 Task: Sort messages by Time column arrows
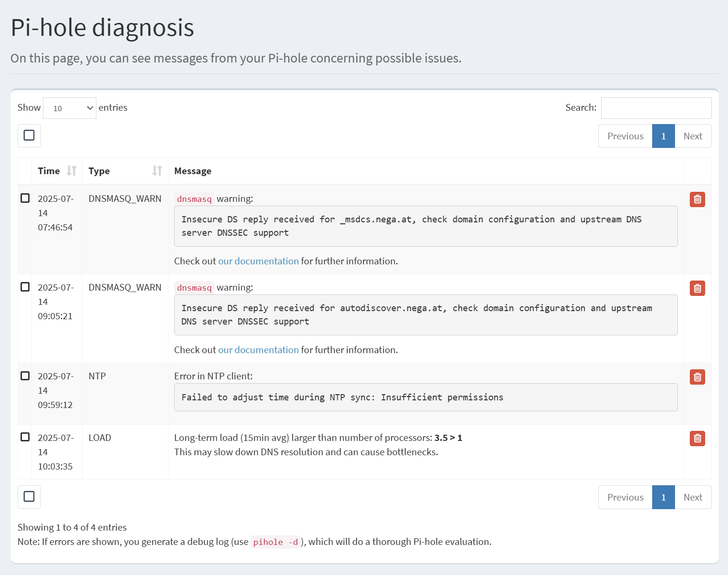72,171
